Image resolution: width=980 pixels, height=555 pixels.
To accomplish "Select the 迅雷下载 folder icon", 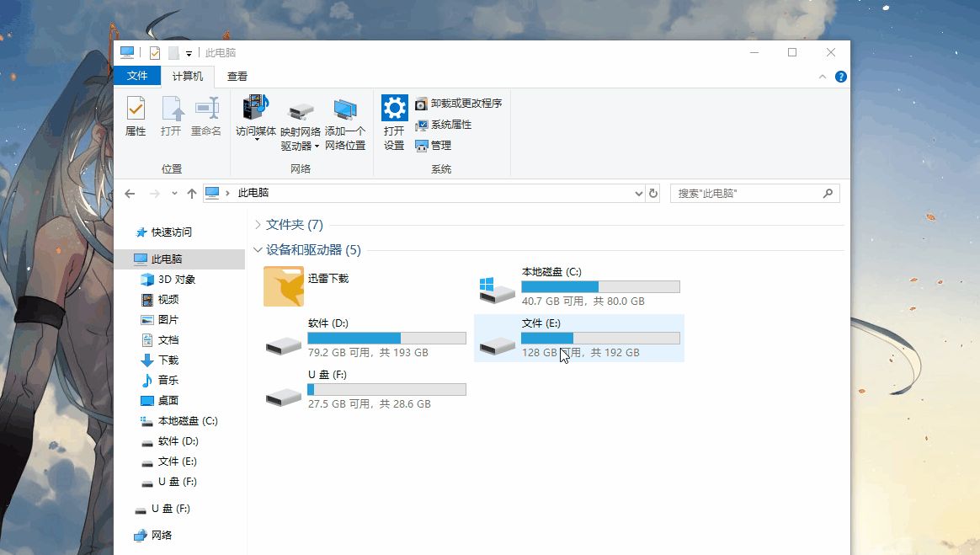I will (283, 286).
